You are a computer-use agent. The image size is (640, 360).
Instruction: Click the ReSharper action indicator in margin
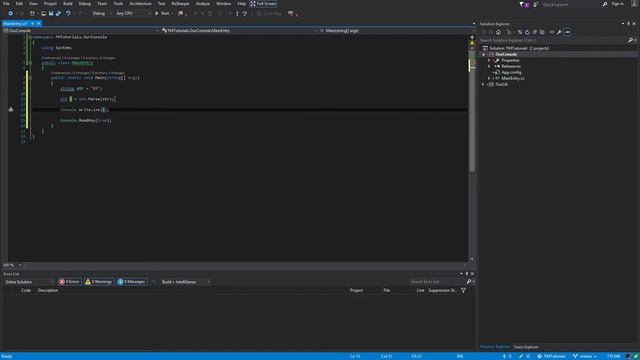coord(11,109)
